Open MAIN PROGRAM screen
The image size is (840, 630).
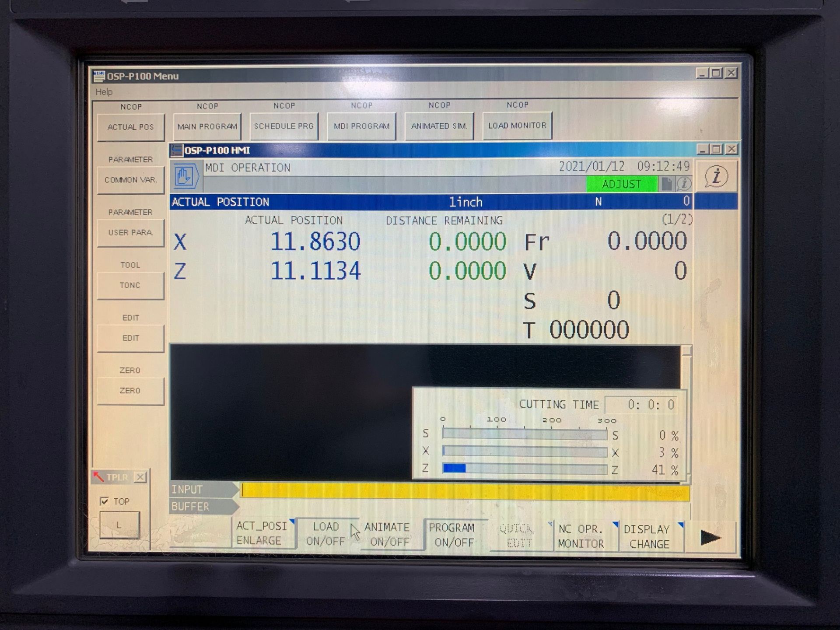[207, 126]
